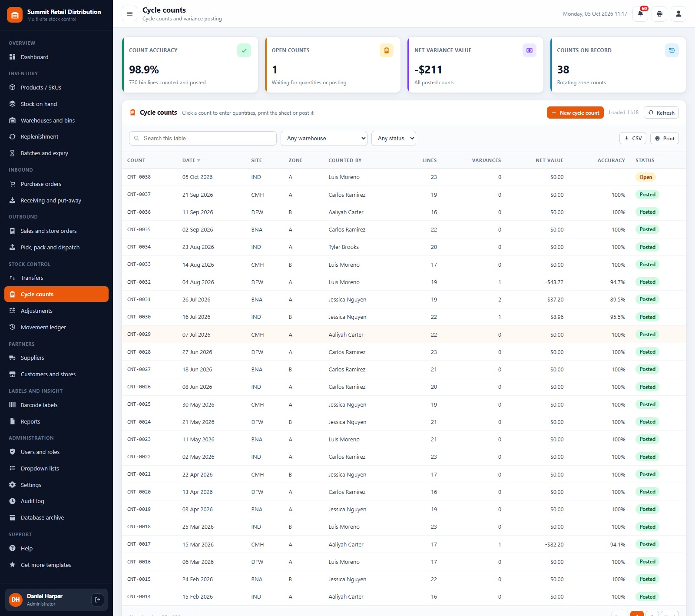Viewport: 695px width, 616px height.
Task: Click the Transfers arrows icon
Action: 13,278
